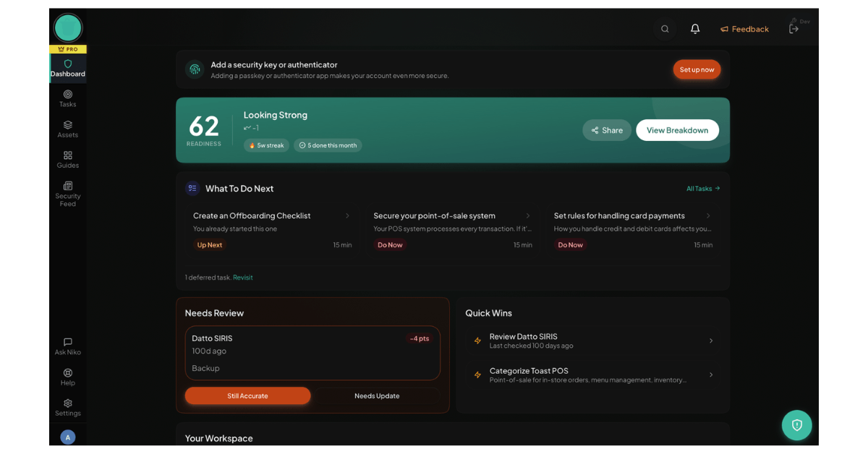Click the user avatar 'A'
The height and width of the screenshot is (454, 868).
(68, 437)
